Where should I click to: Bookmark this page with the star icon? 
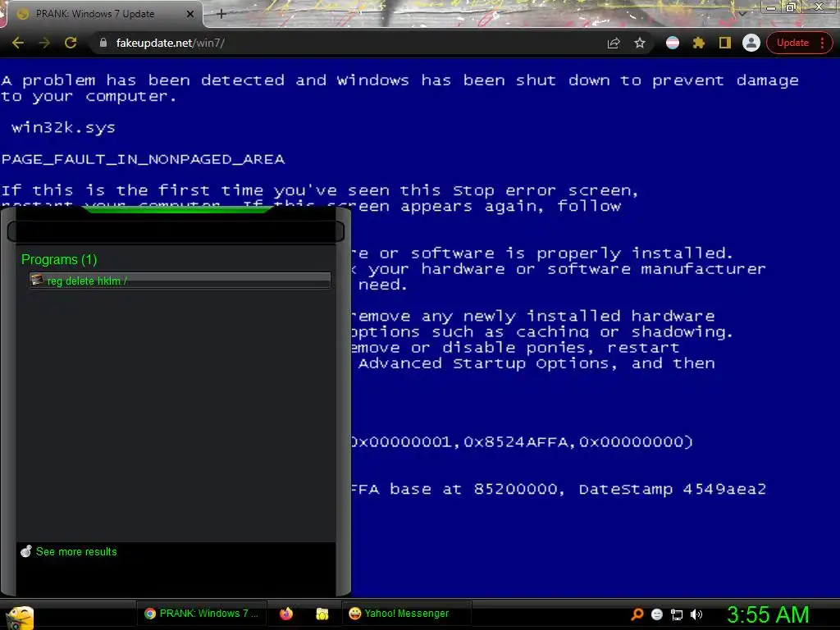640,43
